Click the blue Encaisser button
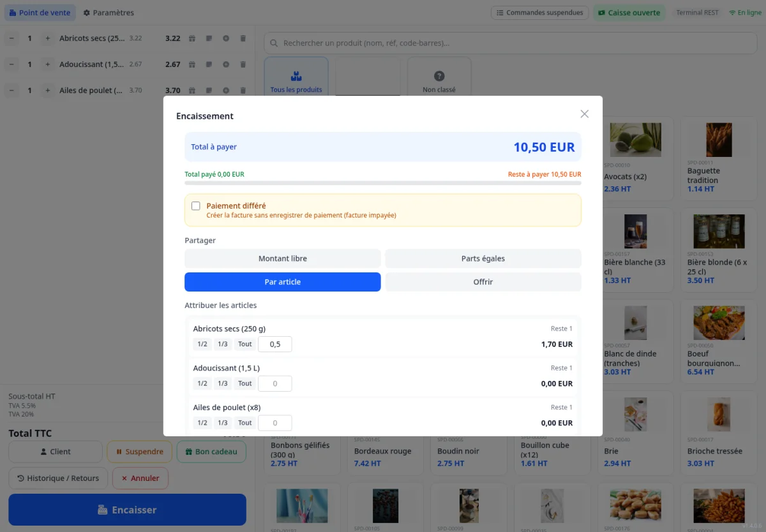766x532 pixels. 127,510
